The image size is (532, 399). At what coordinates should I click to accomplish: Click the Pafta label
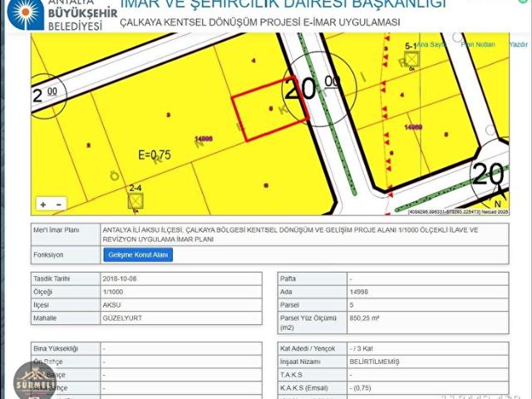pos(288,278)
